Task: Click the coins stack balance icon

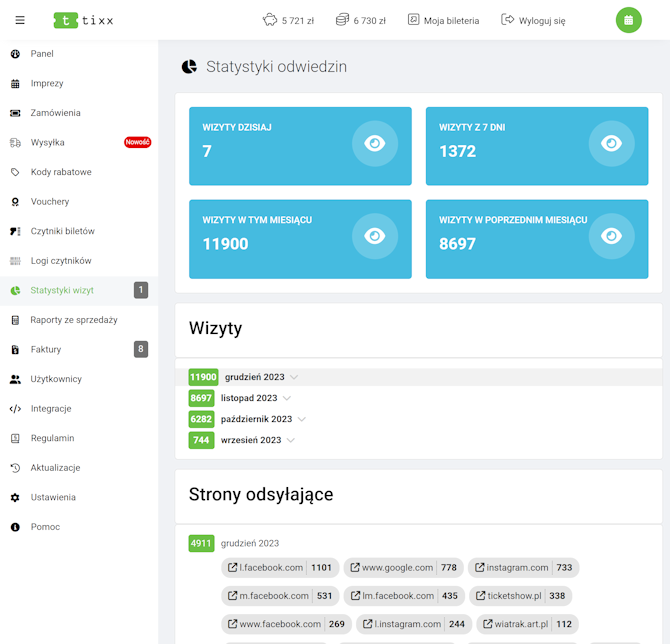Action: pyautogui.click(x=342, y=20)
